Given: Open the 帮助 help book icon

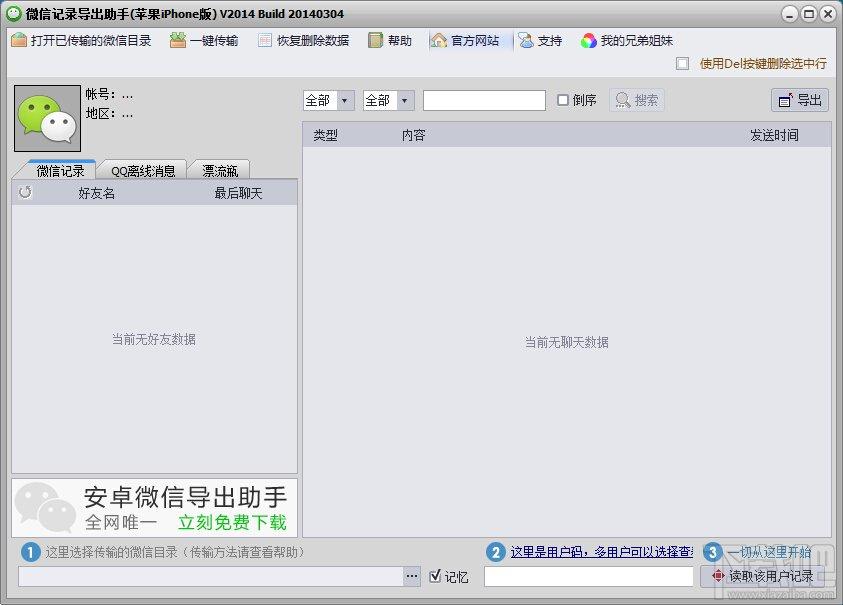Looking at the screenshot, I should (x=375, y=40).
